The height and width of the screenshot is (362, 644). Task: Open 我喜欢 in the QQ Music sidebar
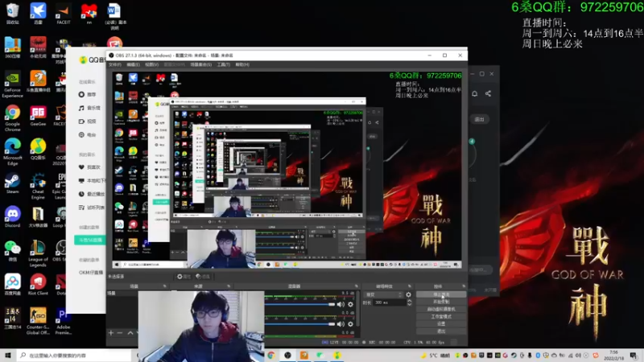[89, 167]
